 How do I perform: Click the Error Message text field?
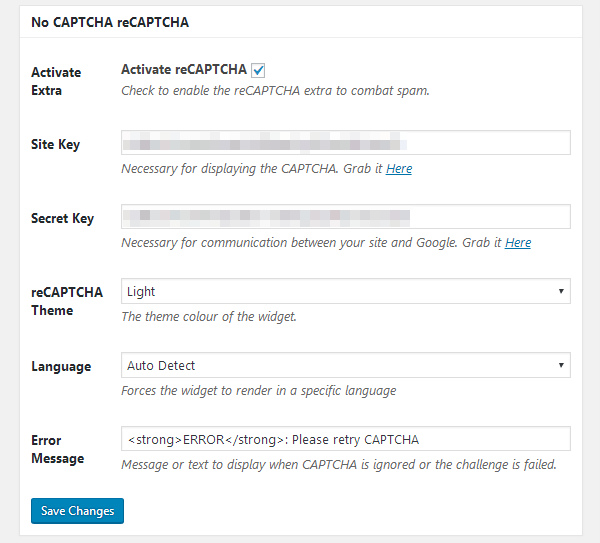[346, 439]
